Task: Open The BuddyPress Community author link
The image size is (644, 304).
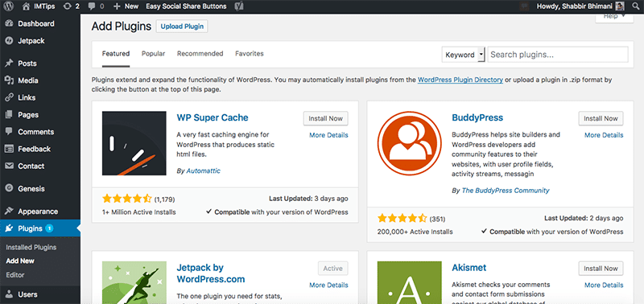Action: 506,191
